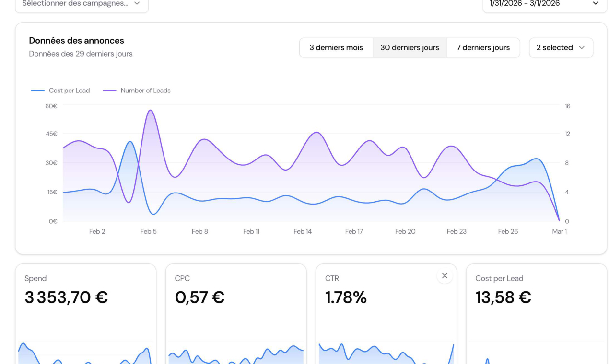Open the "Sélectionner des campagnes" dropdown
Screen dimensions: 609x364
(82, 4)
